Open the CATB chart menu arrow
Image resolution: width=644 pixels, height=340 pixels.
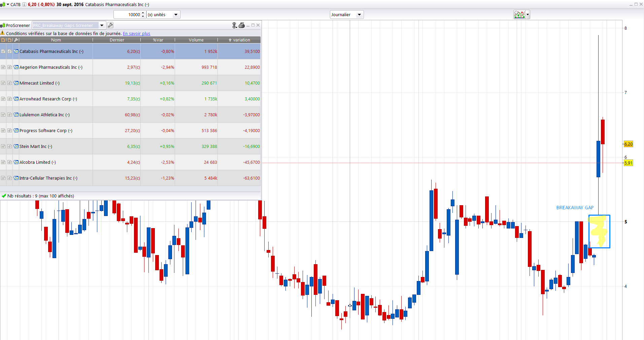coord(8,4)
